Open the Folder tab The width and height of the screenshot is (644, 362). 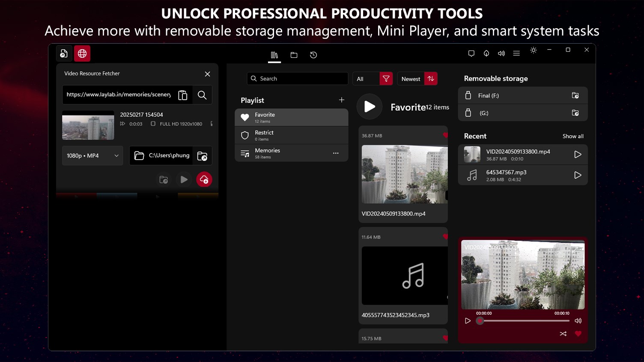tap(294, 55)
